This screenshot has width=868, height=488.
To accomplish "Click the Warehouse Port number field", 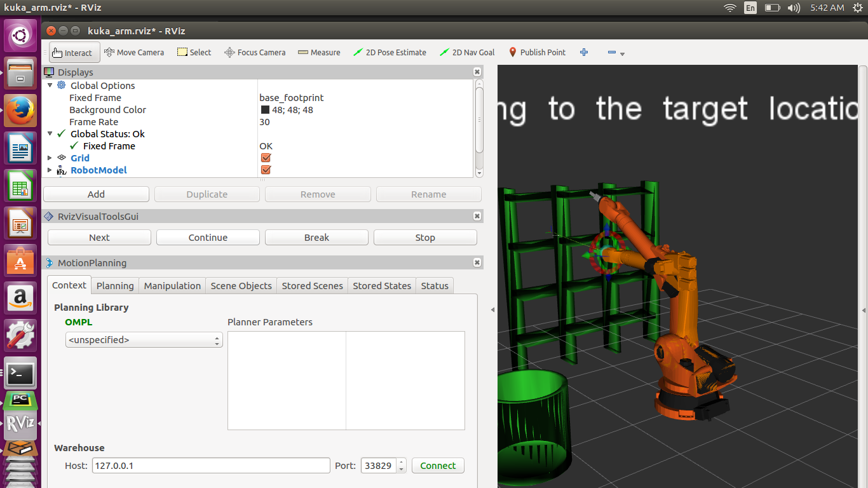I will 379,466.
